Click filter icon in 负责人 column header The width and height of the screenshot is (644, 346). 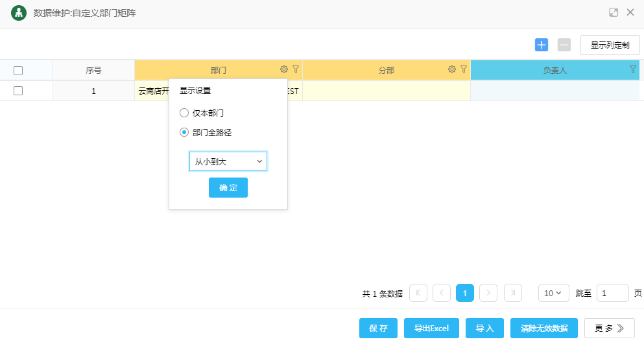coord(633,69)
